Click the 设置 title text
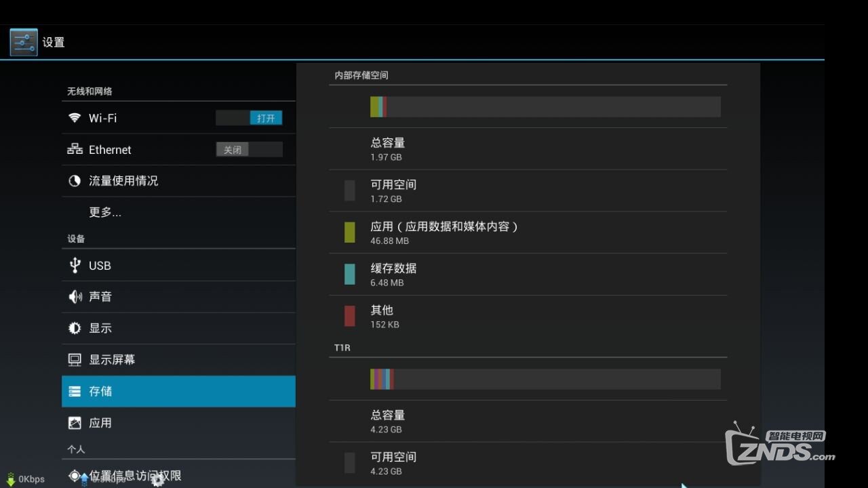Viewport: 868px width, 488px height. coord(54,42)
